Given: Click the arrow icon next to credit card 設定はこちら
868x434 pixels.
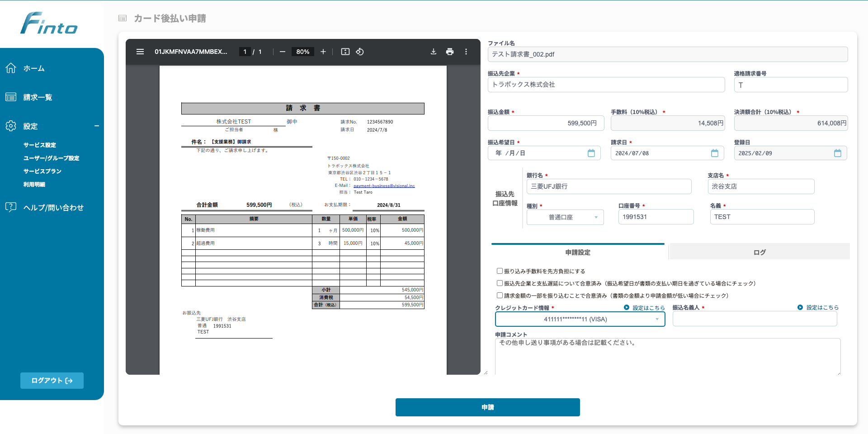Looking at the screenshot, I should [x=627, y=307].
